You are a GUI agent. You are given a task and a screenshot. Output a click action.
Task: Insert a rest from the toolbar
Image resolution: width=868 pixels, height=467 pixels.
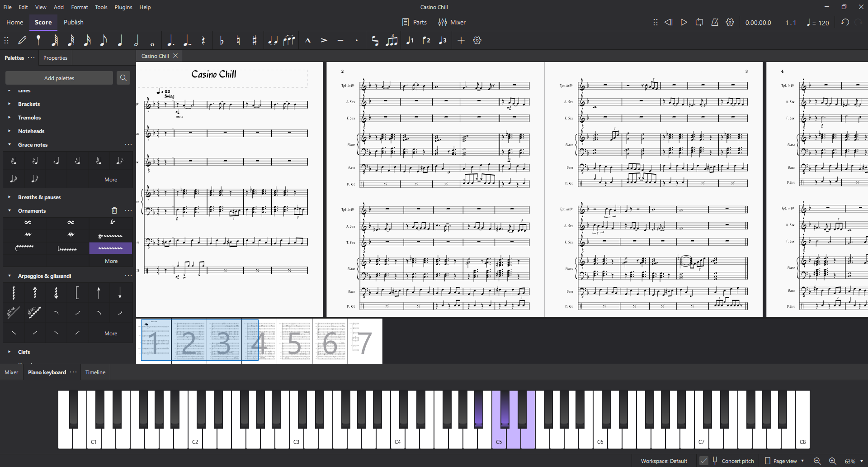pos(203,40)
